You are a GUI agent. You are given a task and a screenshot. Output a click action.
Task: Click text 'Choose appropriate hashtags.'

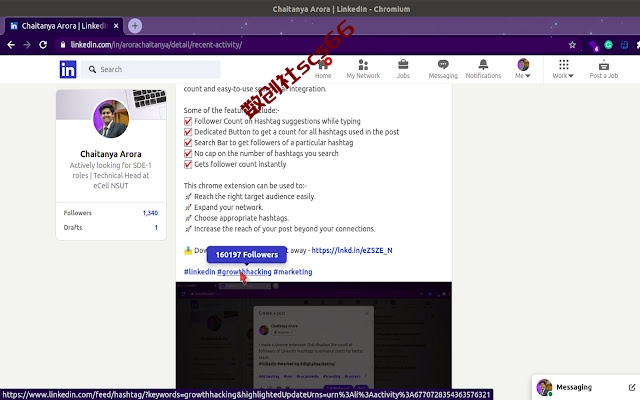tap(242, 218)
